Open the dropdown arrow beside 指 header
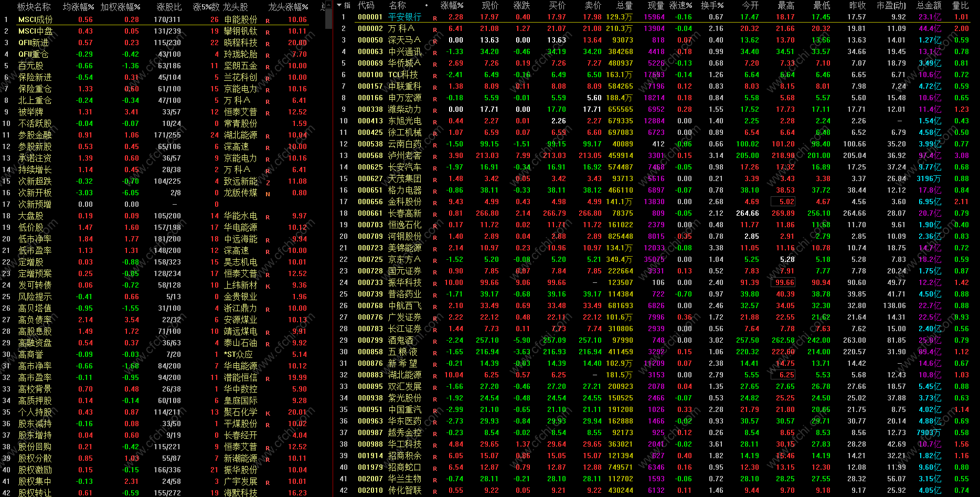Viewport: 980px width, 497px height. coord(339,5)
